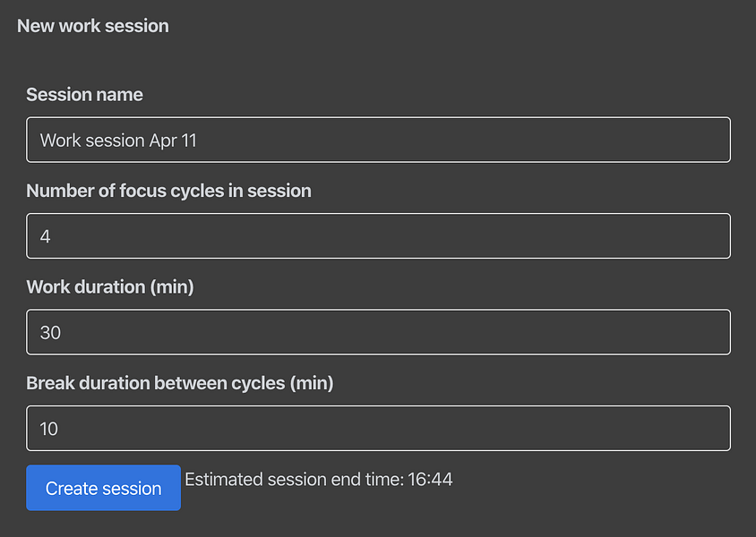756x537 pixels.
Task: Click the Break duration input field
Action: (x=378, y=429)
